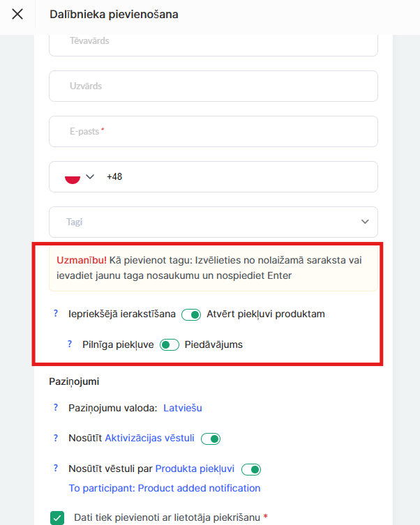Turn off the Produkta piekļuvi notification toggle
Viewport: 420px width, 525px height.
(x=250, y=469)
